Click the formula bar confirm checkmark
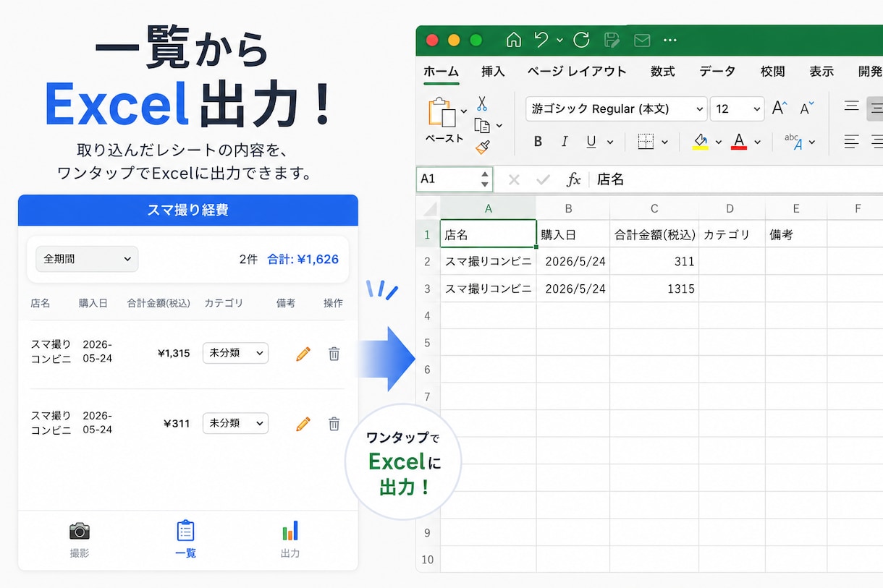This screenshot has height=588, width=883. coord(542,179)
